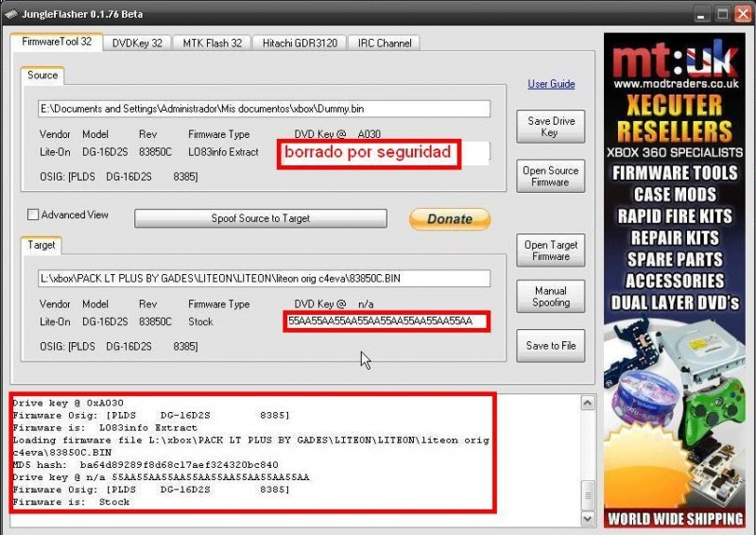
Task: Click the Save to File button
Action: pyautogui.click(x=551, y=345)
